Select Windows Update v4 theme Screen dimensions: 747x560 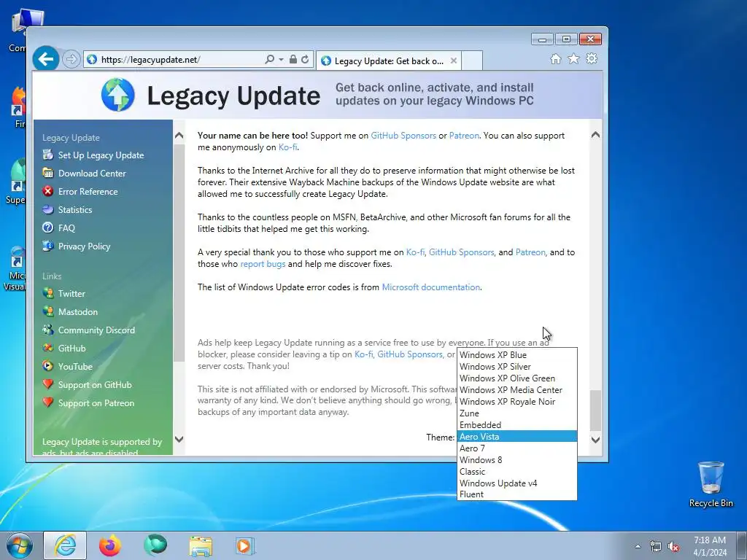(x=517, y=483)
